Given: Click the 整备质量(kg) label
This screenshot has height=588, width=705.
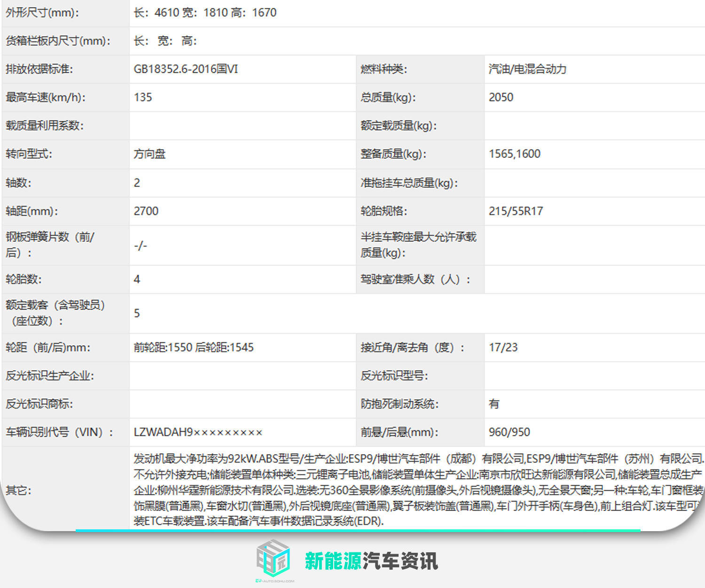Looking at the screenshot, I should 393,154.
